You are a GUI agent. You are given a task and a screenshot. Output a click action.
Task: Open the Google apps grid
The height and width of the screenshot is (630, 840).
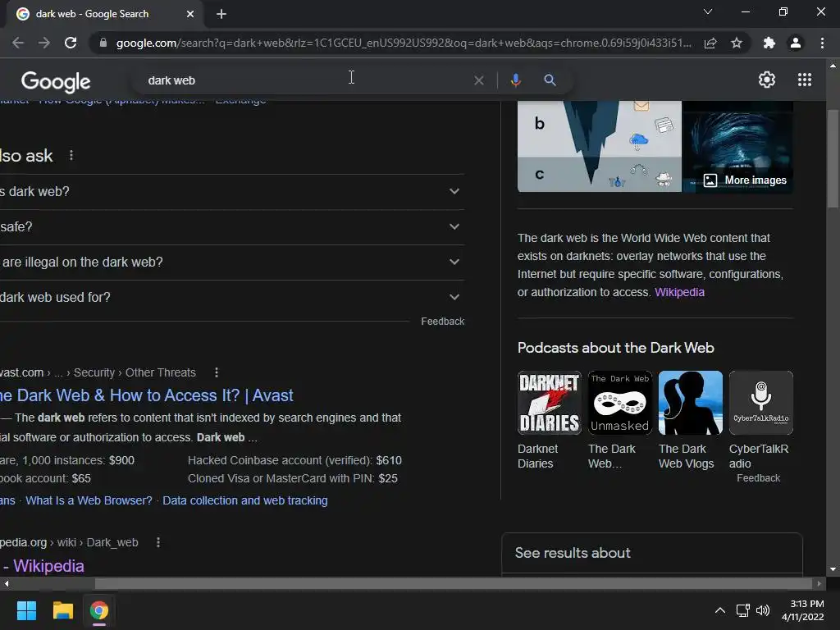805,80
